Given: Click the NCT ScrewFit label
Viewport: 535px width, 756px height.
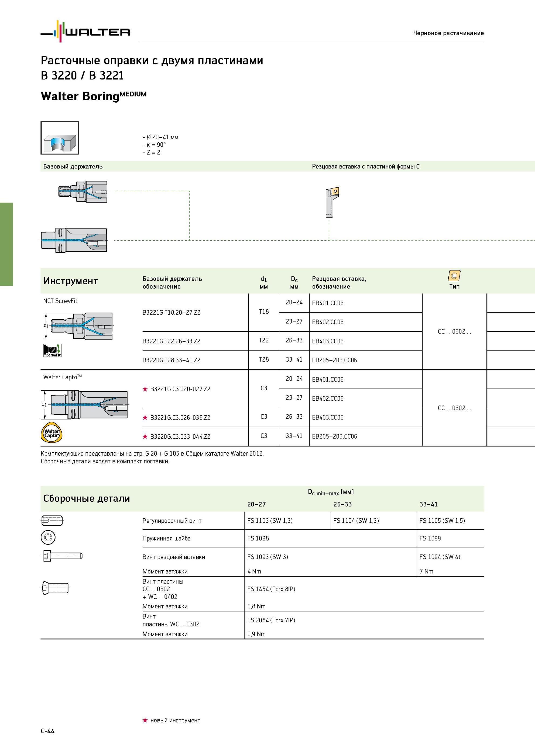Looking at the screenshot, I should (x=60, y=301).
